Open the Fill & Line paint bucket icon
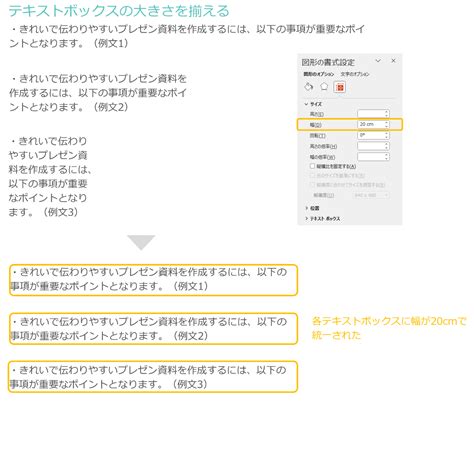 coord(309,87)
